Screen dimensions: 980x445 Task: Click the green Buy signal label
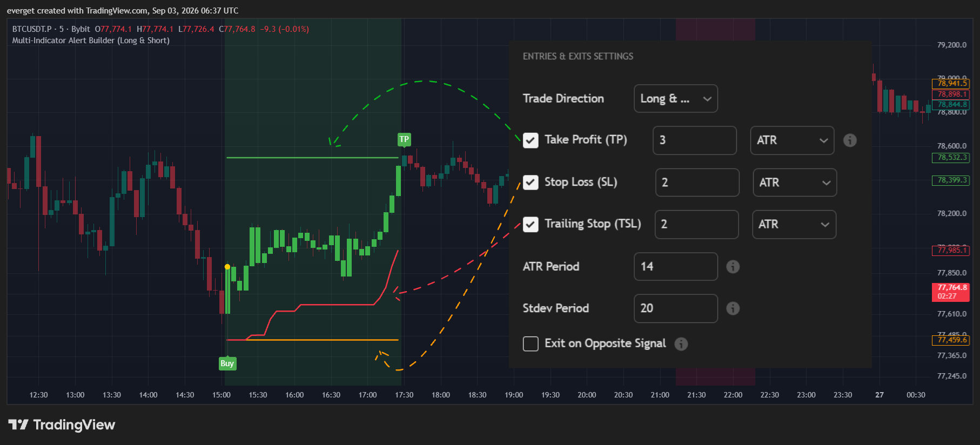tap(227, 363)
